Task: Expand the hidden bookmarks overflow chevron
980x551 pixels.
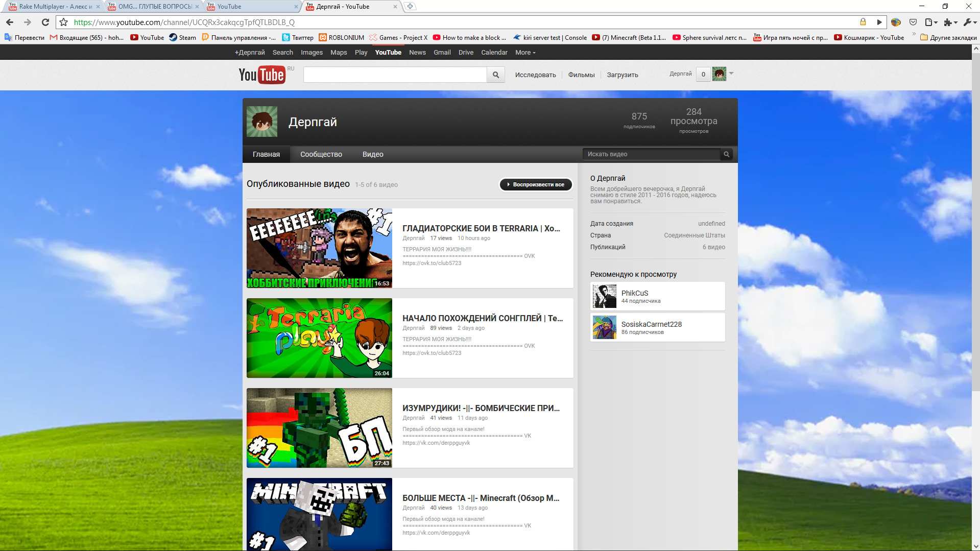Action: point(914,35)
